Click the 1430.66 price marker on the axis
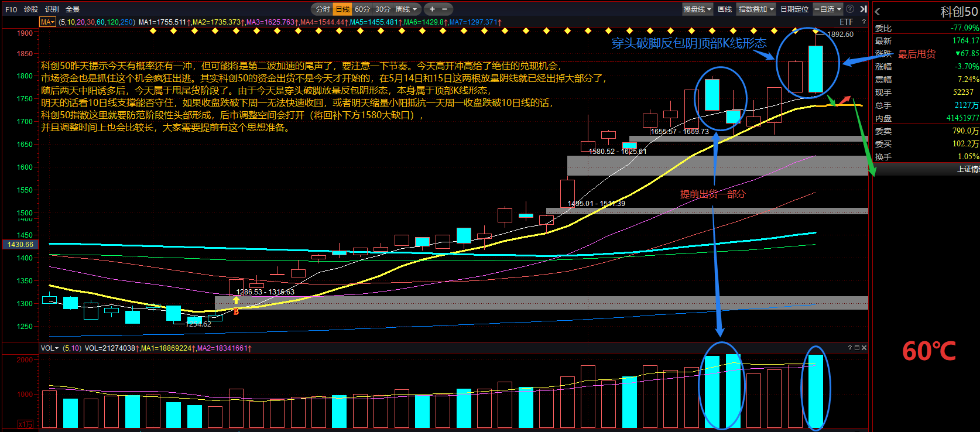 (x=20, y=245)
